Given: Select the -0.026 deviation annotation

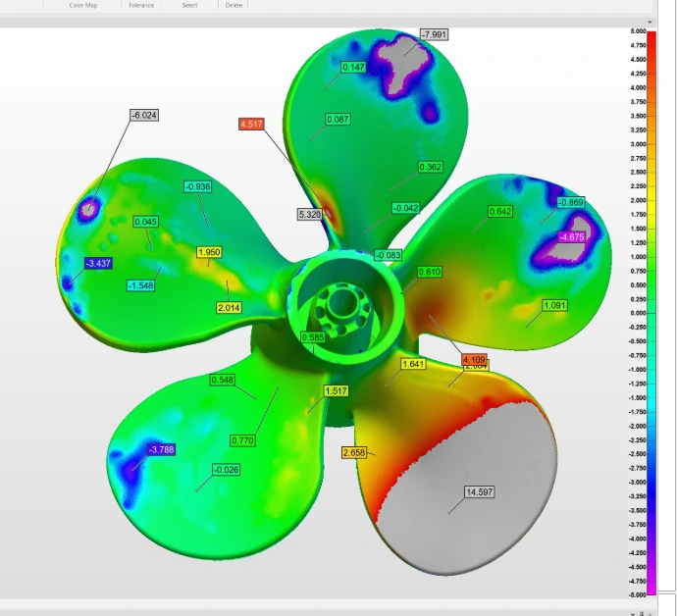Looking at the screenshot, I should (x=227, y=470).
